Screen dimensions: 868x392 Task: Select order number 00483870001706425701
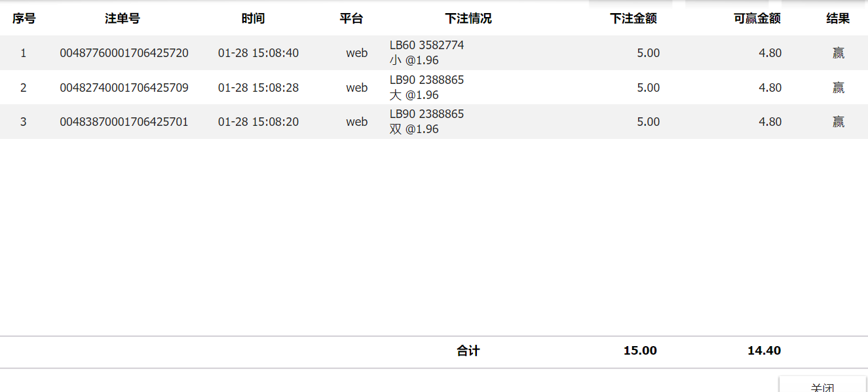[124, 122]
